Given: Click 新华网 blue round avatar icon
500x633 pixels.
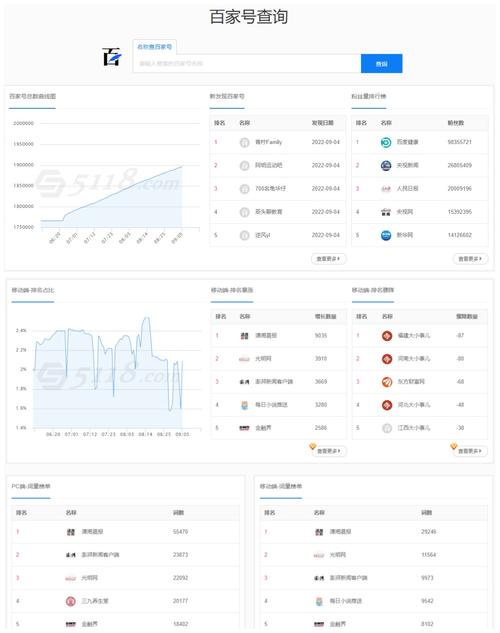Looking at the screenshot, I should (x=386, y=235).
